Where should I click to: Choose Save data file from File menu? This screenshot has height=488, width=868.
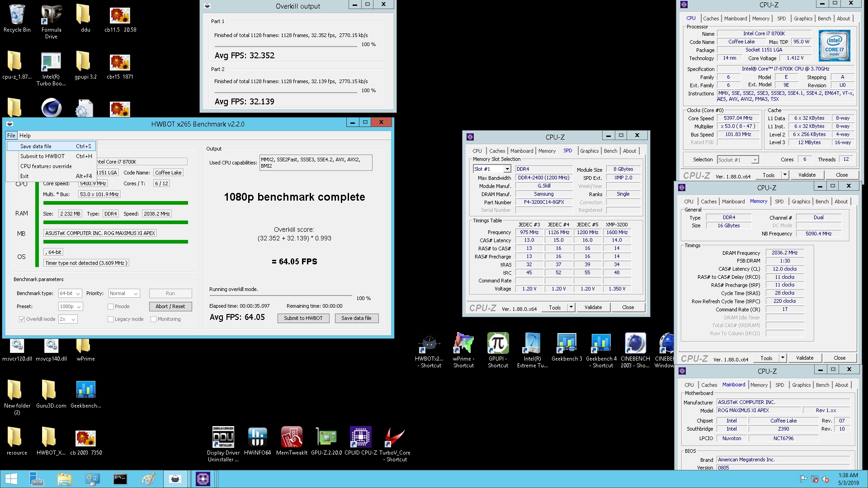(x=51, y=146)
